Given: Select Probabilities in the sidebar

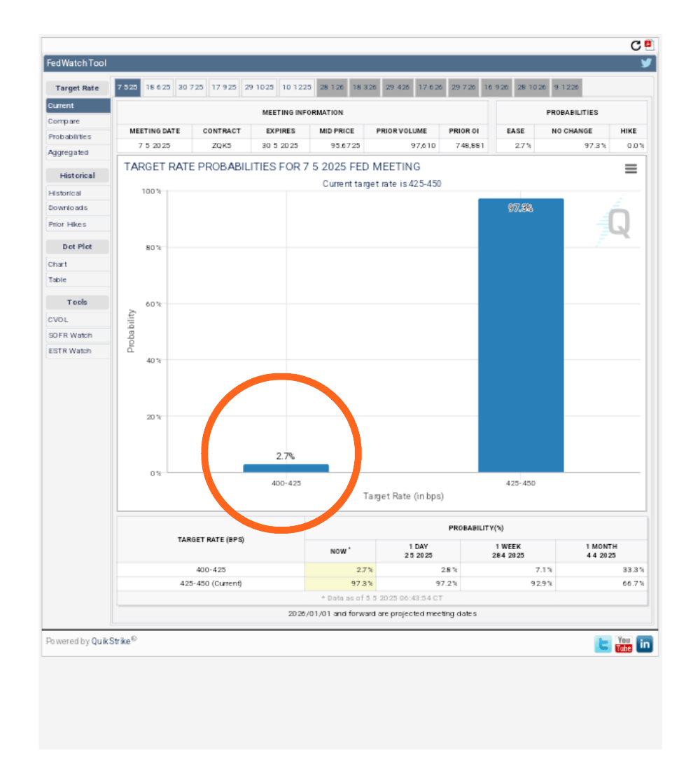Looking at the screenshot, I should [x=69, y=137].
